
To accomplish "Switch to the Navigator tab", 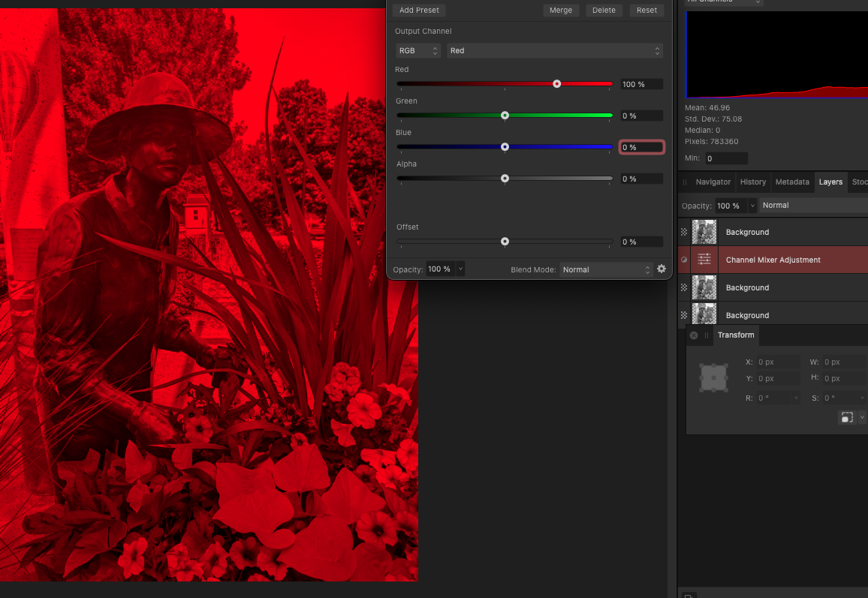I will tap(713, 182).
